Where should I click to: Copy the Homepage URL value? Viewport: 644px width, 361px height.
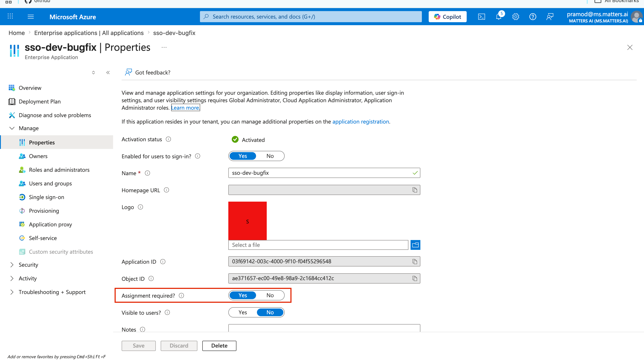coord(415,190)
